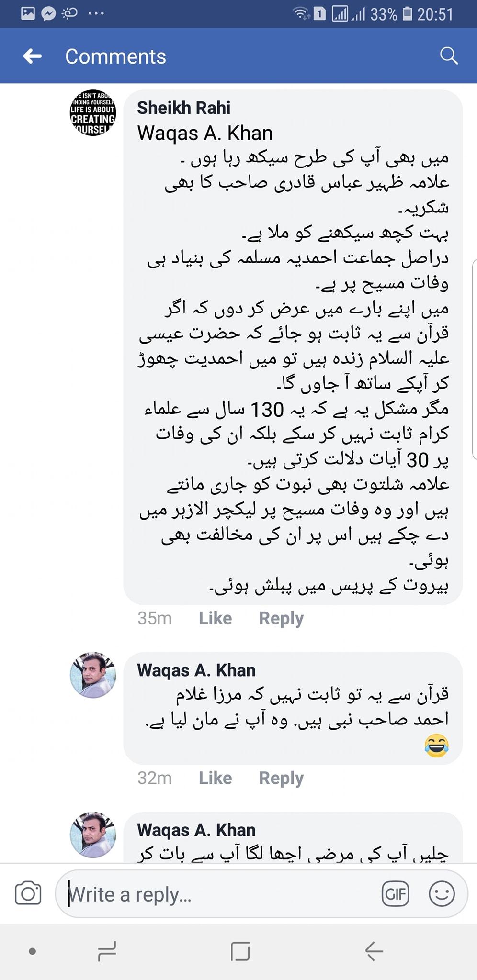
Task: Open Messenger notification in status bar
Action: tap(48, 13)
